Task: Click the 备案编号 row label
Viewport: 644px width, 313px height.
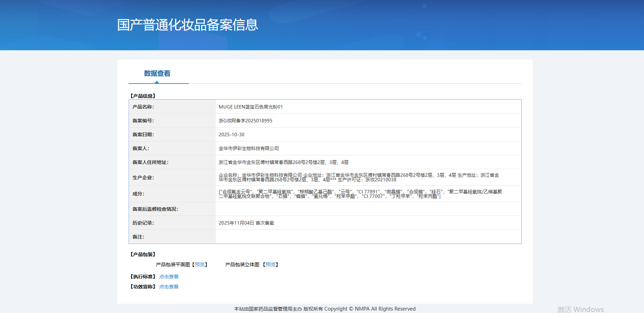Action: coord(143,121)
